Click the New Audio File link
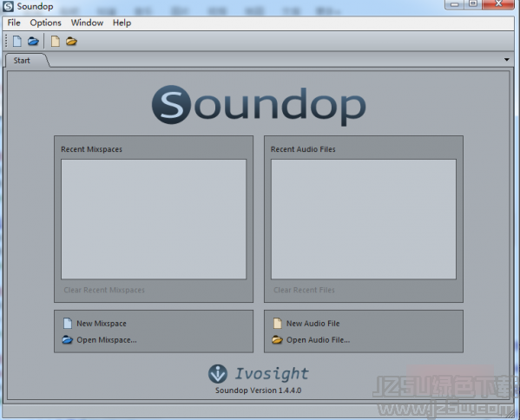Screen dimensions: 520x420 click(313, 324)
